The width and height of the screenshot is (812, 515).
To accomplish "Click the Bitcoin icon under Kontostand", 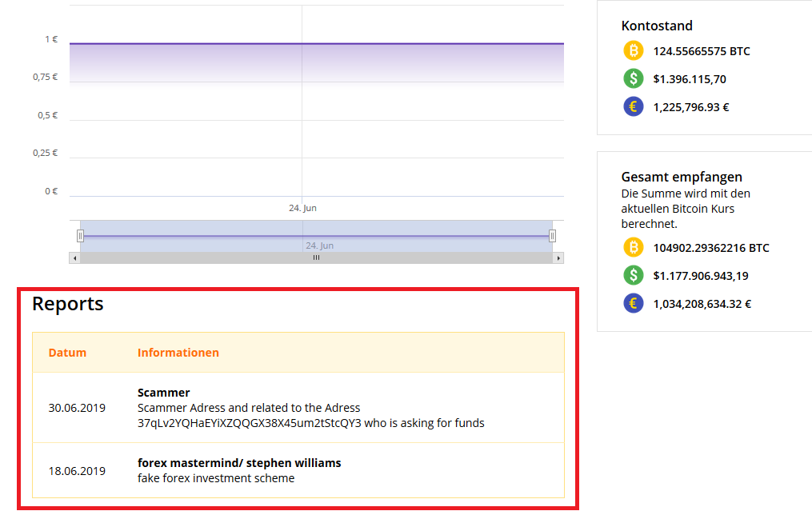I will [x=633, y=50].
